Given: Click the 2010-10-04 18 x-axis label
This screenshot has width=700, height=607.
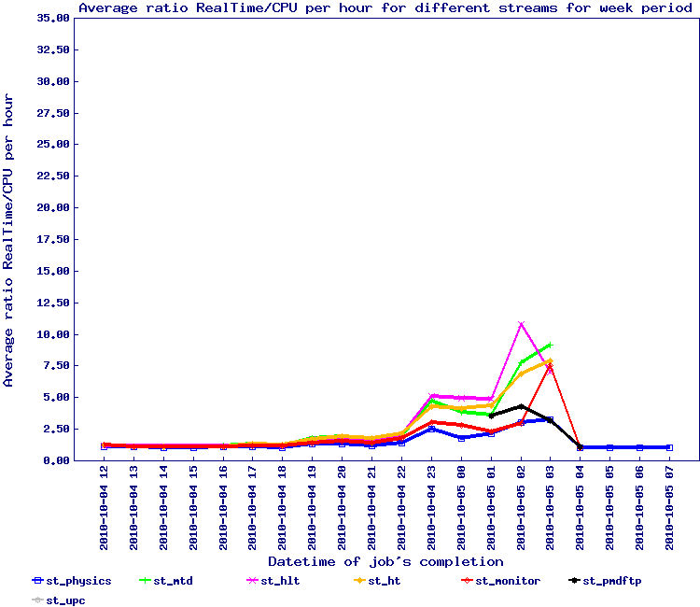Looking at the screenshot, I should coord(282,508).
